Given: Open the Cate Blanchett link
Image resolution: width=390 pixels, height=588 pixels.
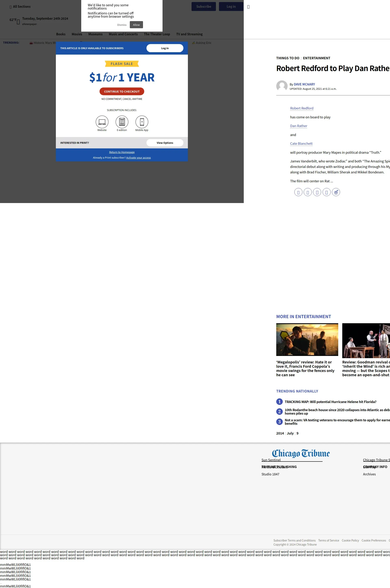Looking at the screenshot, I should (301, 144).
